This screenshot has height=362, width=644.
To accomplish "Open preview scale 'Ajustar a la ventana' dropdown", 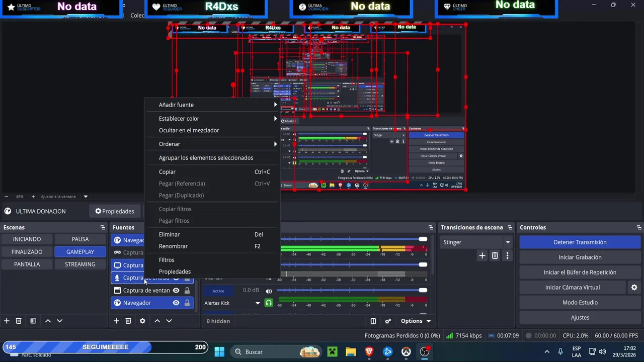I will 86,197.
